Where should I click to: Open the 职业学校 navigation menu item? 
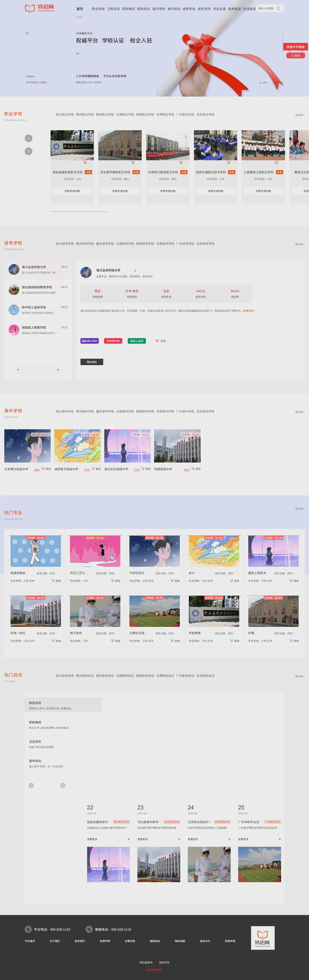(98, 9)
